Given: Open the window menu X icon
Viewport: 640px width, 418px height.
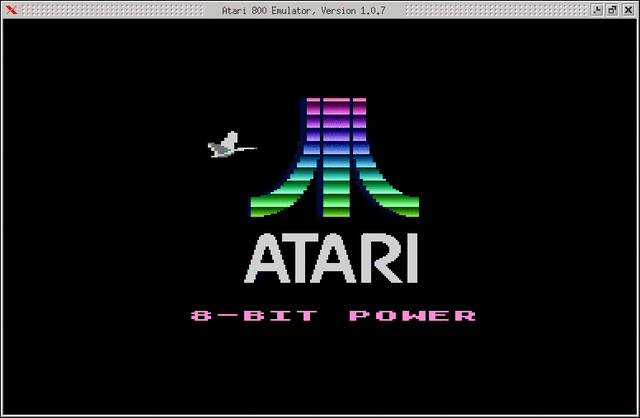Looking at the screenshot, I should pyautogui.click(x=11, y=10).
